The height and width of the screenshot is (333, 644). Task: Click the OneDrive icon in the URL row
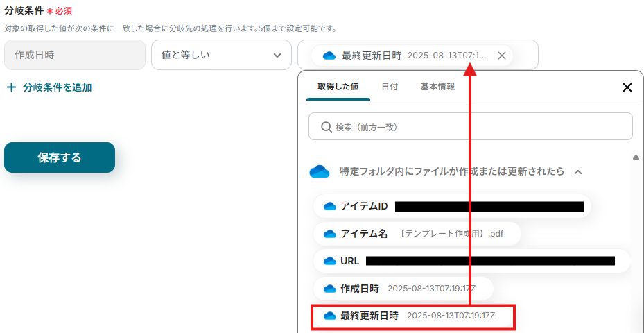coord(330,261)
